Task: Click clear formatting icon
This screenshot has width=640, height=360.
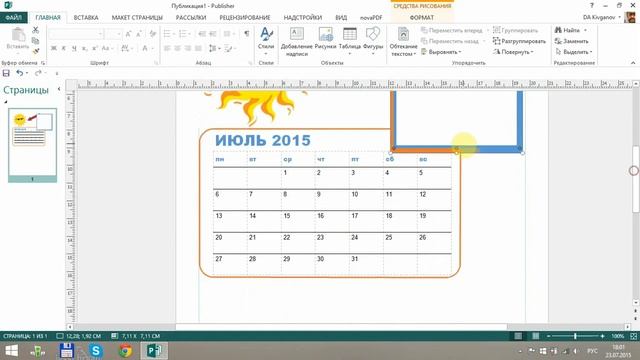Action: coord(153,33)
